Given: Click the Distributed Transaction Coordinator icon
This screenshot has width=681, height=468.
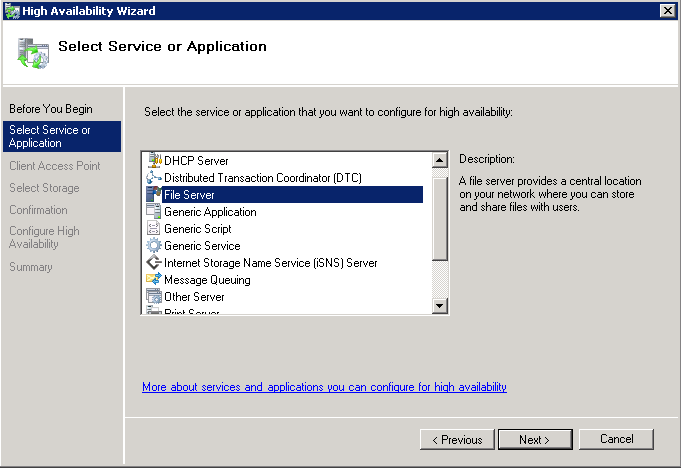Looking at the screenshot, I should (x=154, y=178).
